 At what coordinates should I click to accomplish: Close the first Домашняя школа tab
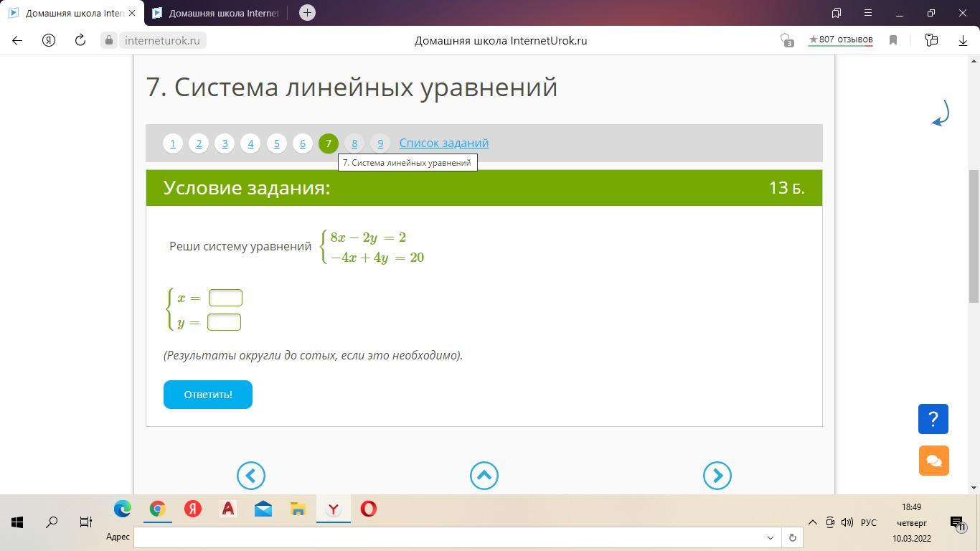132,13
